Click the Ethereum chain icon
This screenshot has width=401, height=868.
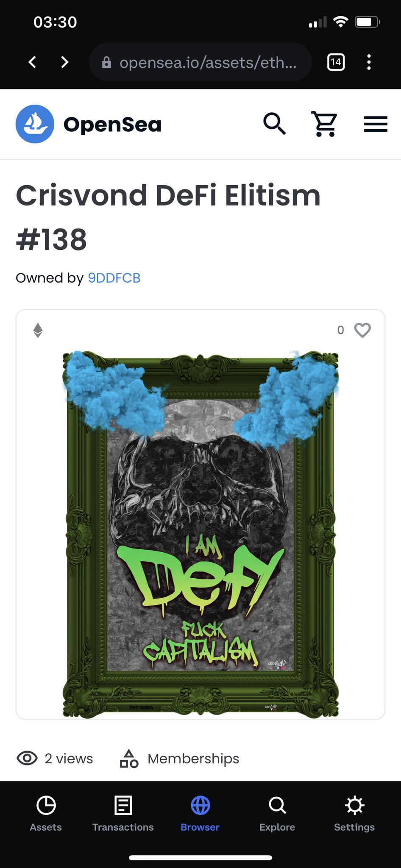[38, 330]
